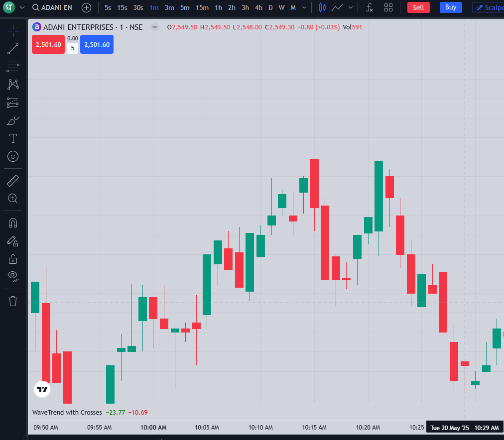Click the WaveTrend value -10.69

click(137, 413)
